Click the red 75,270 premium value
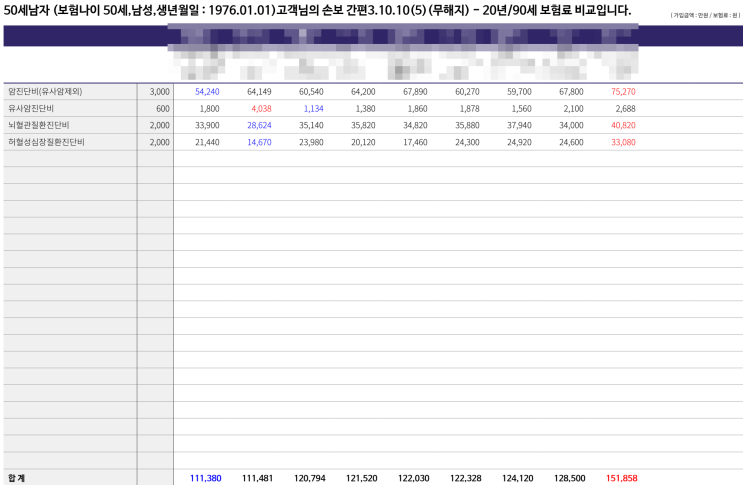The height and width of the screenshot is (485, 743). (x=623, y=92)
